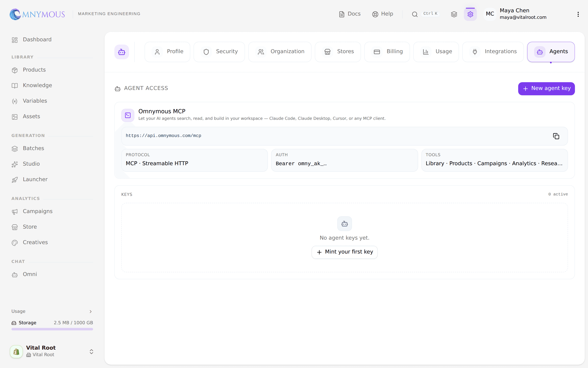This screenshot has height=368, width=588.
Task: Click the Batches stack icon
Action: click(x=15, y=149)
